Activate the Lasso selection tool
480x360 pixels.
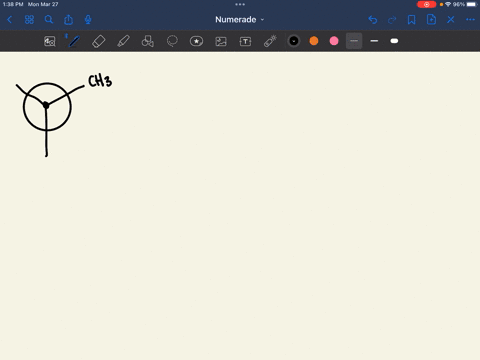point(172,41)
